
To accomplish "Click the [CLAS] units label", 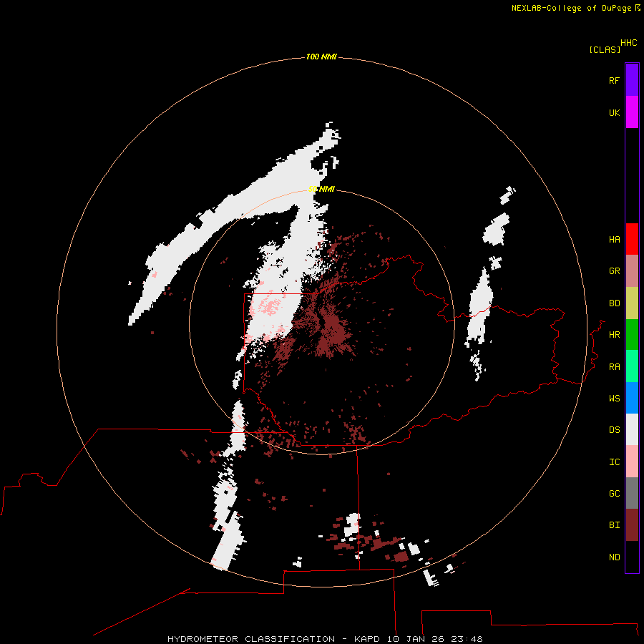I will click(605, 50).
